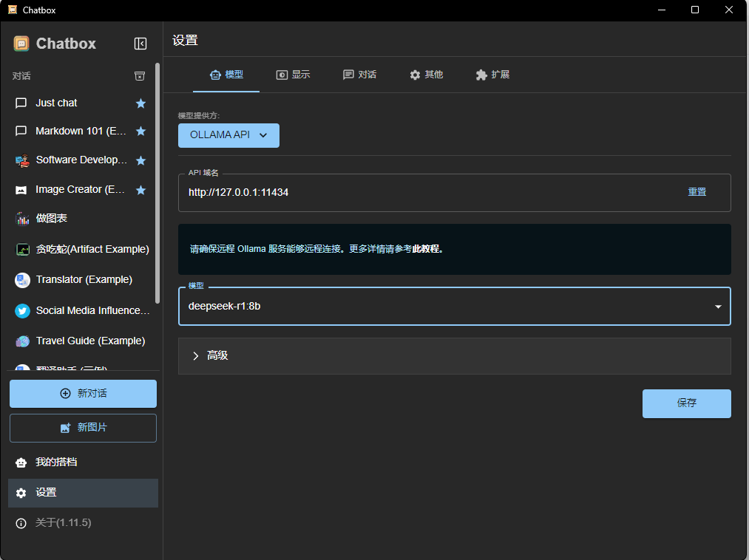Screen dimensions: 749x560
Task: Switch to the 对话 tab
Action: click(359, 75)
